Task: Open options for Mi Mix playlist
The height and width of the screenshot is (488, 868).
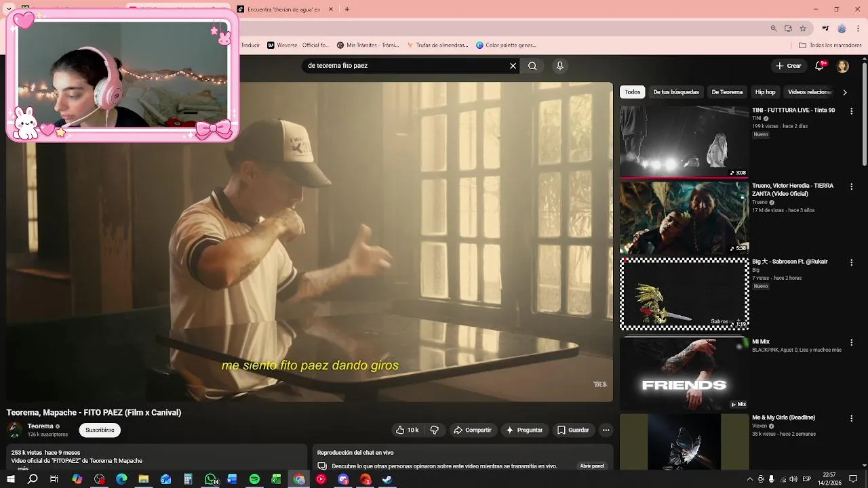Action: (851, 342)
